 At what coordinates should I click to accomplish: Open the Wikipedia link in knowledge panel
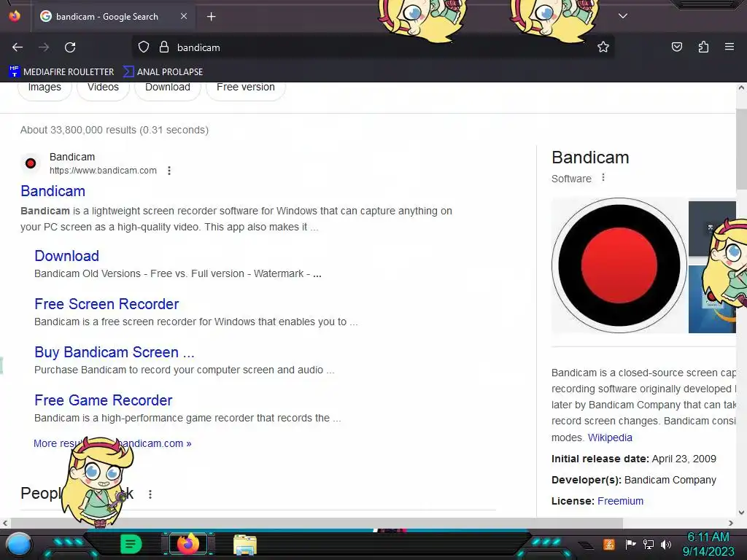tap(610, 437)
